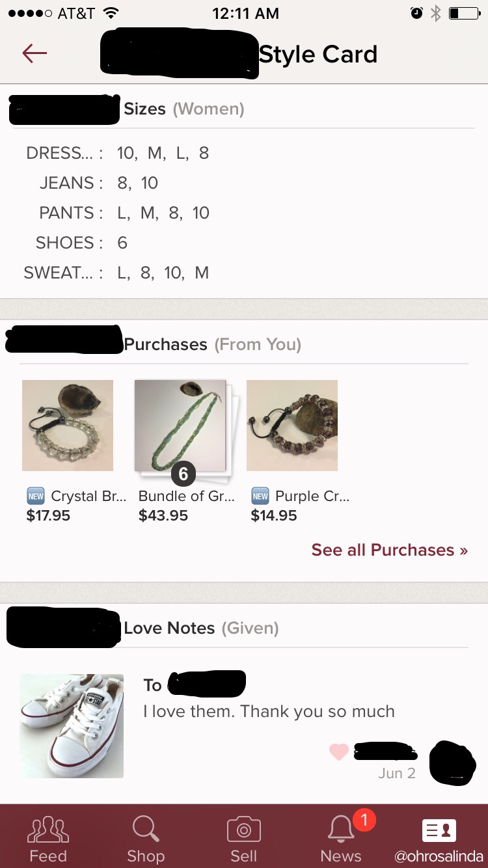Open the Feed tab
The height and width of the screenshot is (868, 488).
pyautogui.click(x=48, y=838)
